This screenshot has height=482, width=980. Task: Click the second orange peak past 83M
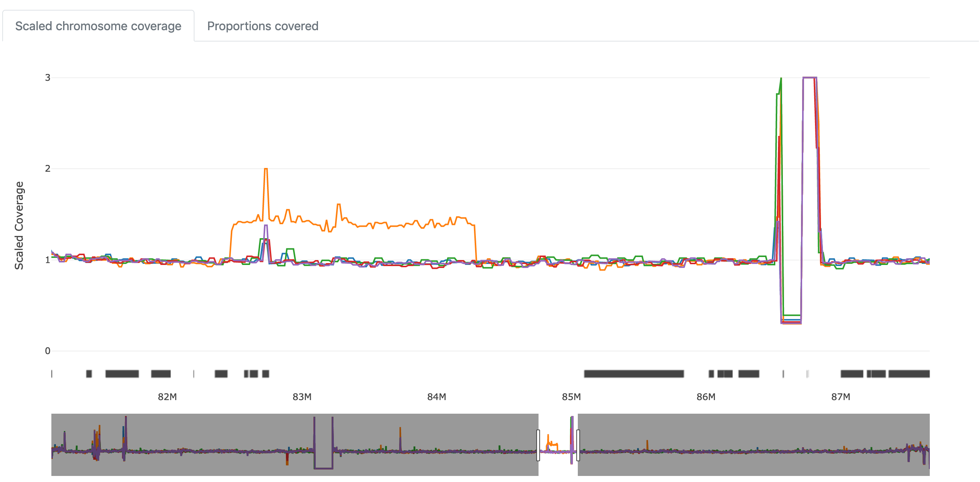point(339,205)
